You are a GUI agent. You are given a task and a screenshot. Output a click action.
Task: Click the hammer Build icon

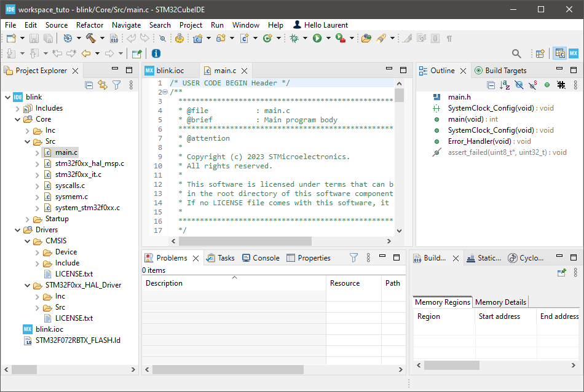90,38
